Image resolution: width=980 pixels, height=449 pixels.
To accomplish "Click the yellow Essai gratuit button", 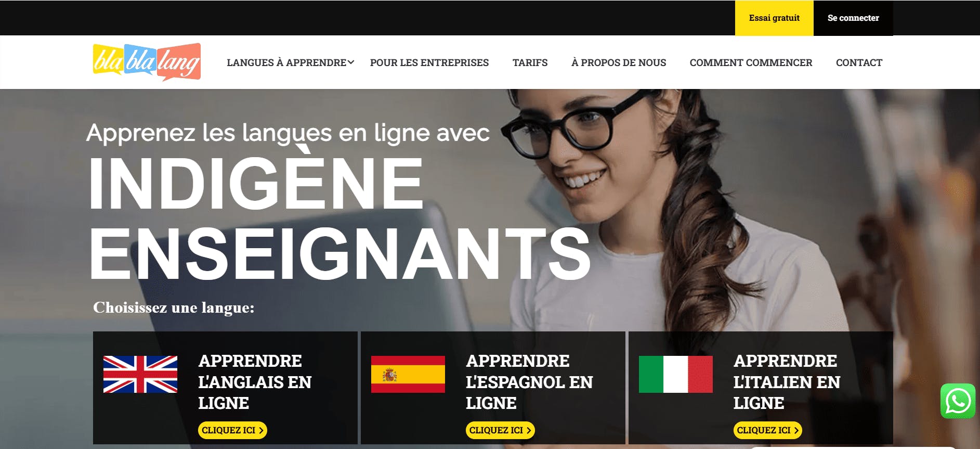I will (x=774, y=18).
